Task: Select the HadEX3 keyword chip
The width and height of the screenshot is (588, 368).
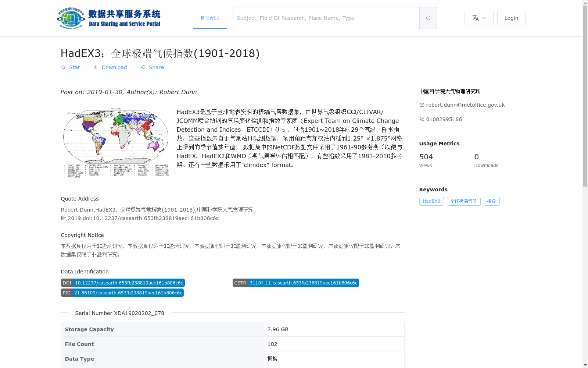Action: click(431, 201)
